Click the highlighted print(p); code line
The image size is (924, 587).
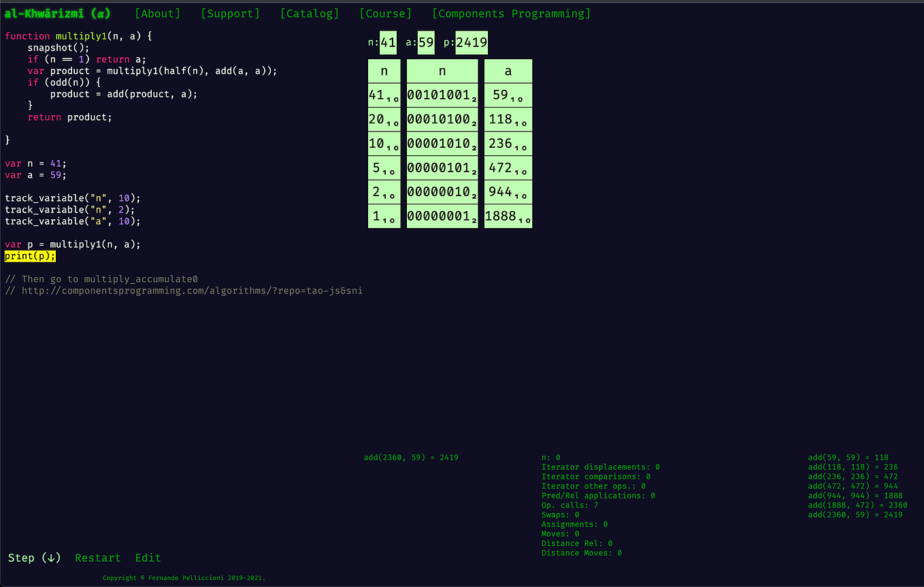[29, 255]
